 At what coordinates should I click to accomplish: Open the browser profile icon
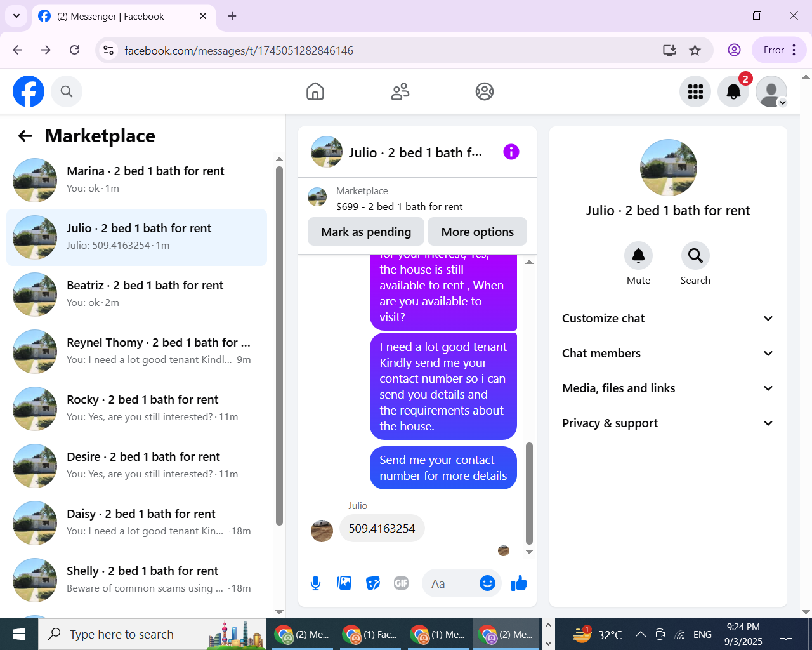(734, 50)
